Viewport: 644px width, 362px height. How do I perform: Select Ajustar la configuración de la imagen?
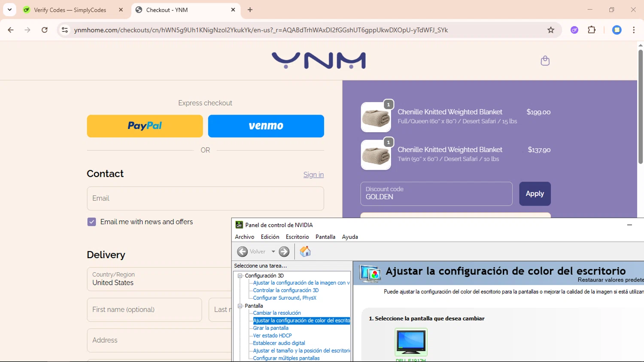tap(301, 283)
